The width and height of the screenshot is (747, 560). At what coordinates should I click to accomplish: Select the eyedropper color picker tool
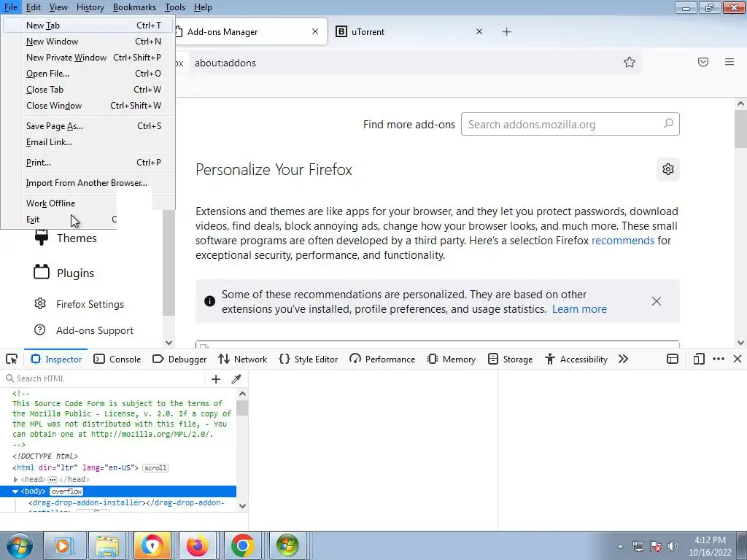point(236,378)
